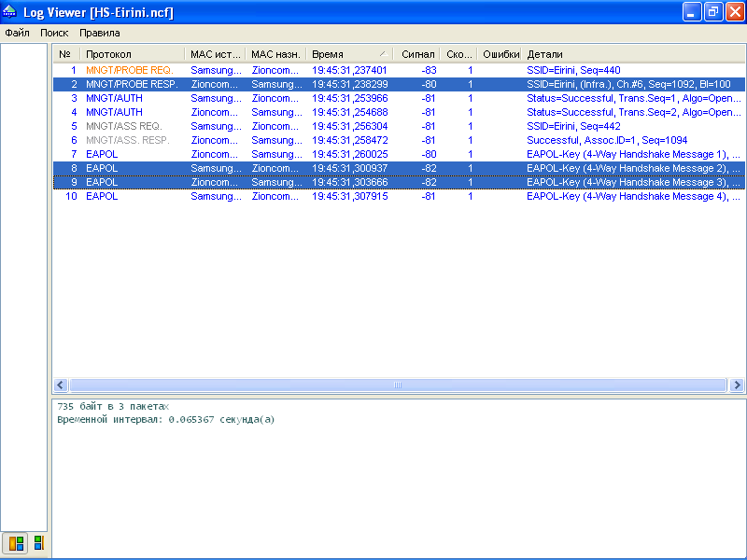Open the Поиск menu

[x=54, y=33]
